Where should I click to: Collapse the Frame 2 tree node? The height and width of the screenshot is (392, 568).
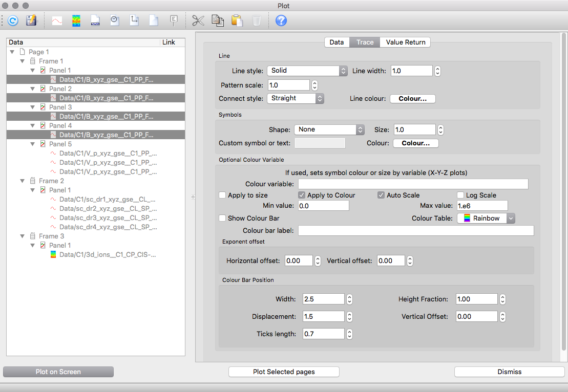23,181
